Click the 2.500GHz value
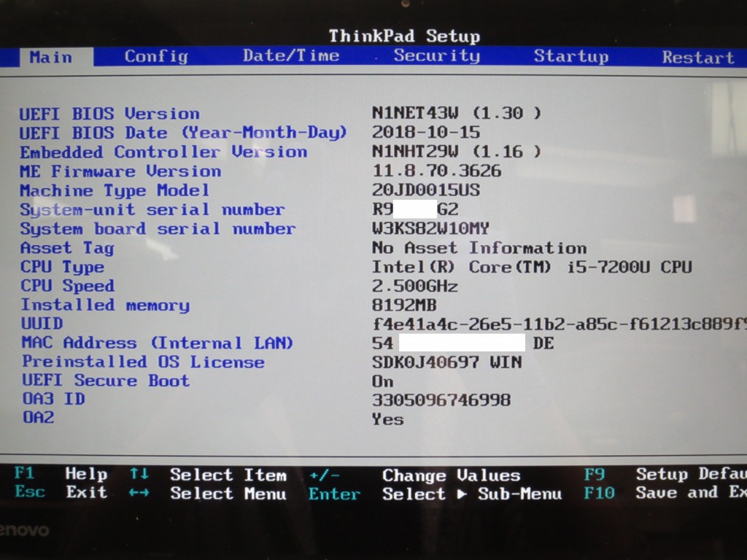Viewport: 747px width, 560px height. (414, 286)
